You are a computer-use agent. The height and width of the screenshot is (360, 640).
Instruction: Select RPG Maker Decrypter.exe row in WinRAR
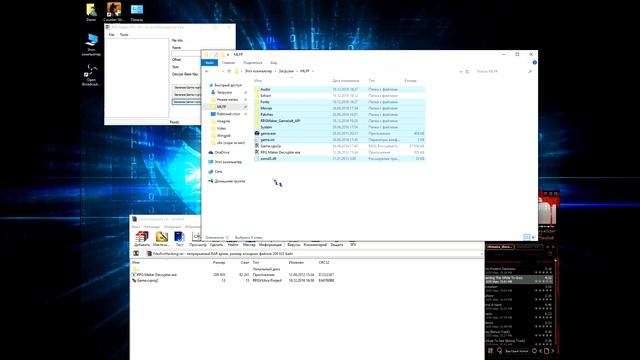point(233,275)
